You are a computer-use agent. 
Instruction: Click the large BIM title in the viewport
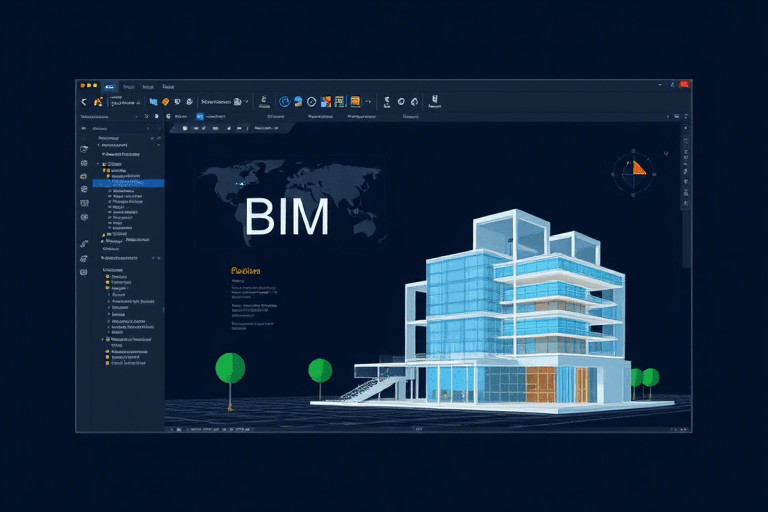(286, 216)
